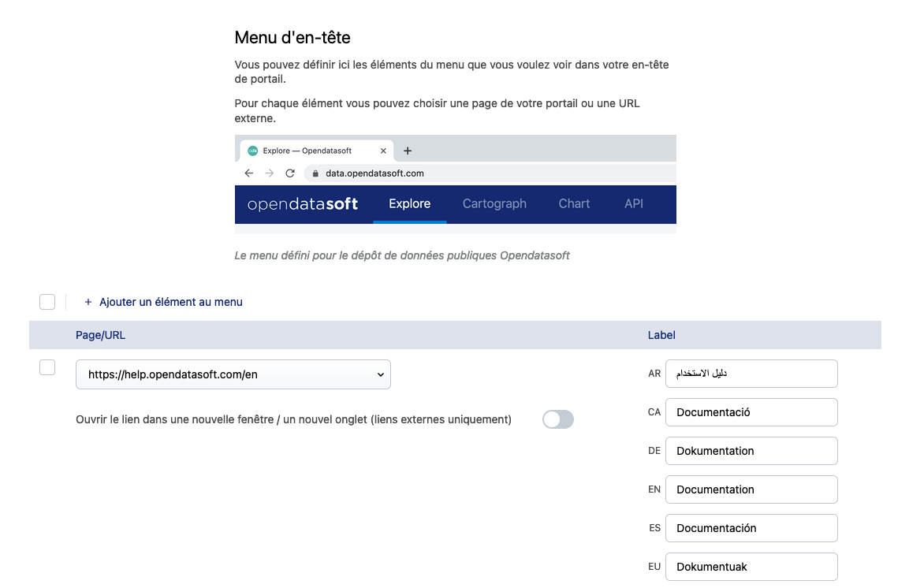Click the Explore tab in preview

point(410,203)
